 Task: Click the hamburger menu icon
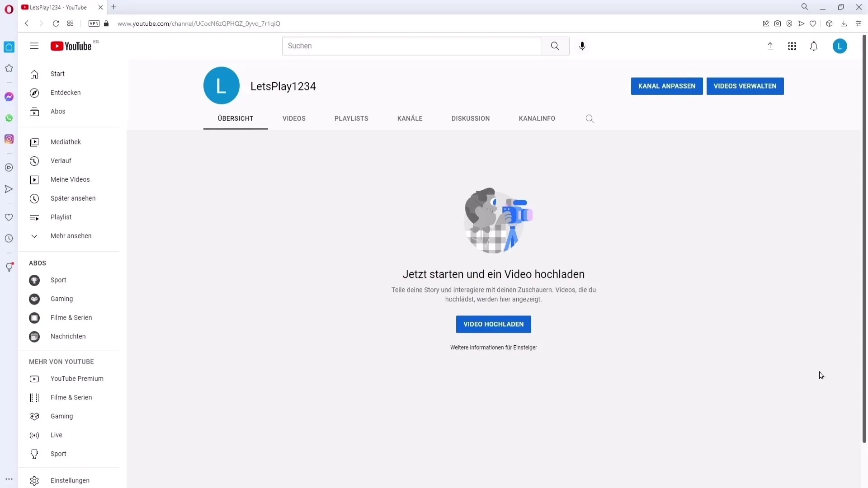pos(34,46)
